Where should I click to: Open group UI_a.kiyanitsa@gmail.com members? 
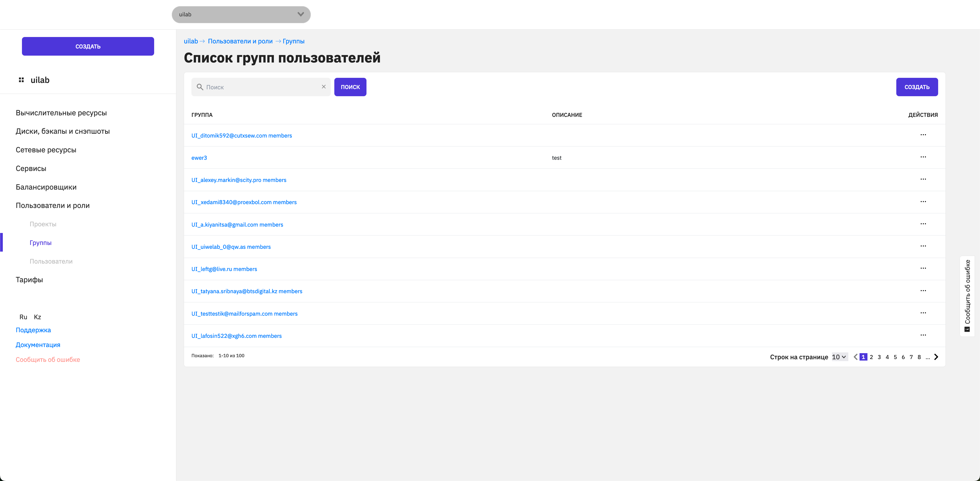(x=237, y=224)
